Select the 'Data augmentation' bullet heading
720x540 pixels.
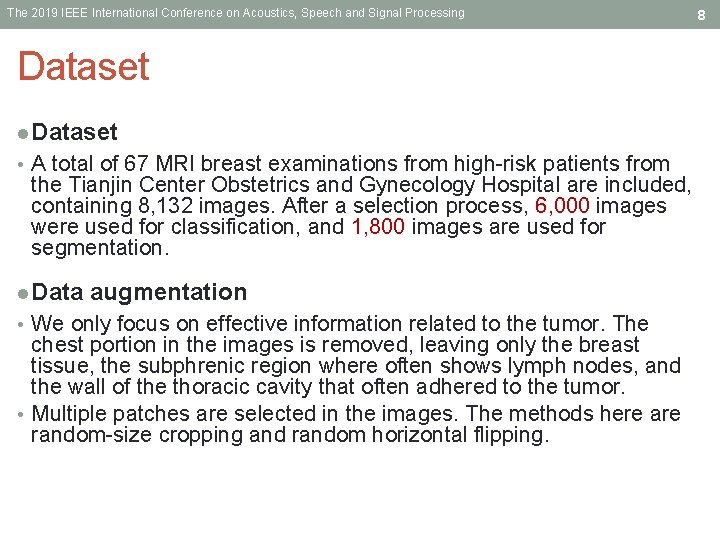click(139, 292)
